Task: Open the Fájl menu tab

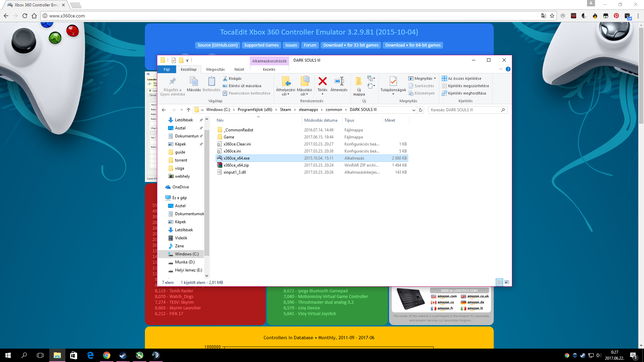Action: (x=167, y=69)
